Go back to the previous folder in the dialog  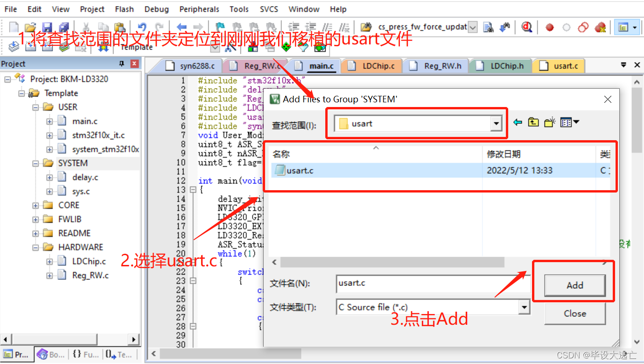point(518,122)
